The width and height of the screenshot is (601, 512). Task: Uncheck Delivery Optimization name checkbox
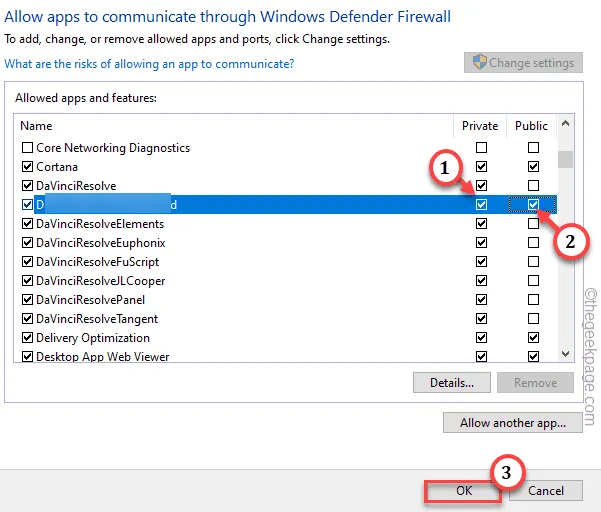(x=27, y=338)
